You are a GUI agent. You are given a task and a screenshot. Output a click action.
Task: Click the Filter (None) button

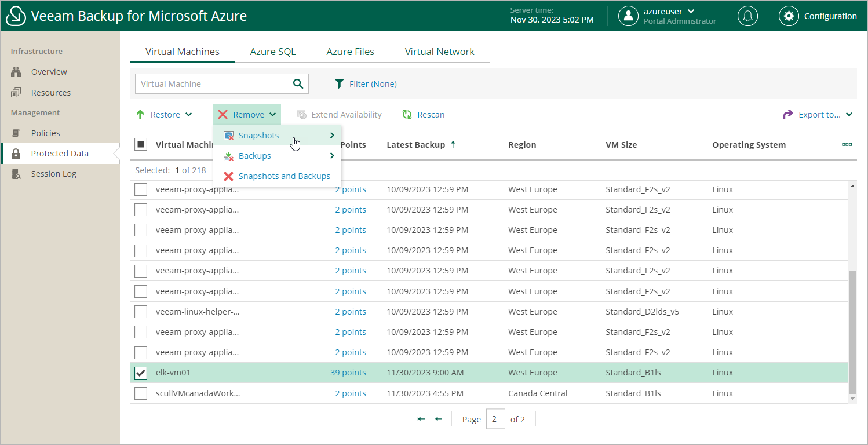pyautogui.click(x=366, y=84)
